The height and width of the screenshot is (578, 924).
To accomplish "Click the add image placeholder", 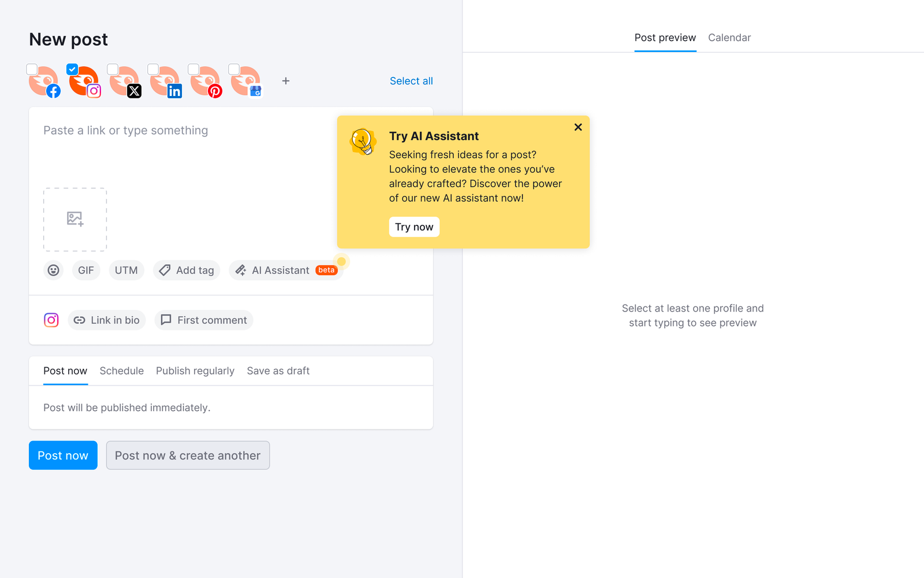I will pyautogui.click(x=75, y=220).
